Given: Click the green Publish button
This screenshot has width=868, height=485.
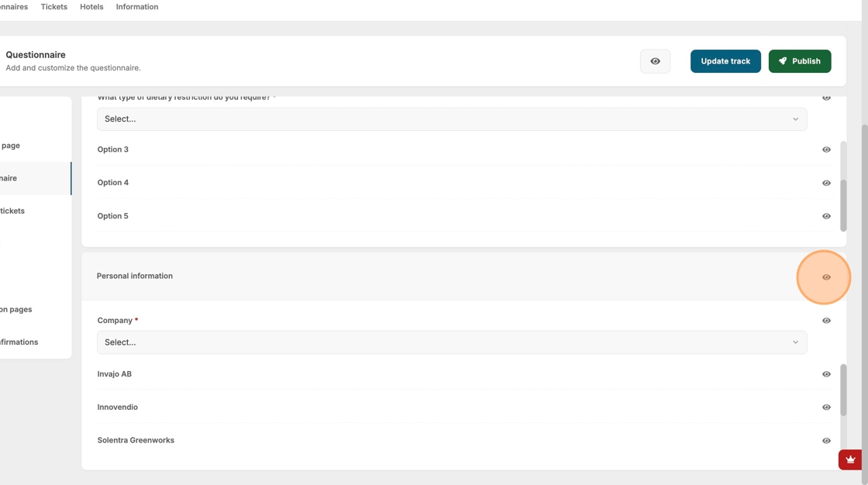Looking at the screenshot, I should pyautogui.click(x=799, y=61).
